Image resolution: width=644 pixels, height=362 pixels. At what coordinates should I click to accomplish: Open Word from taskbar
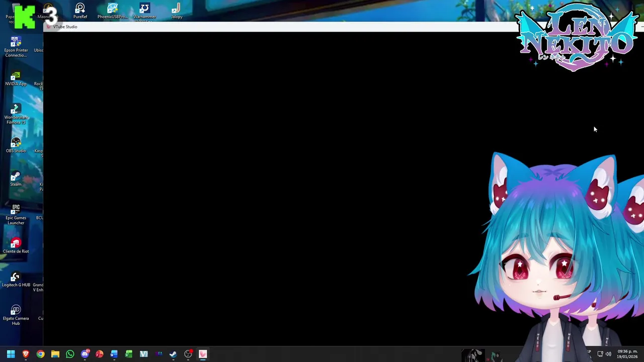(x=114, y=354)
